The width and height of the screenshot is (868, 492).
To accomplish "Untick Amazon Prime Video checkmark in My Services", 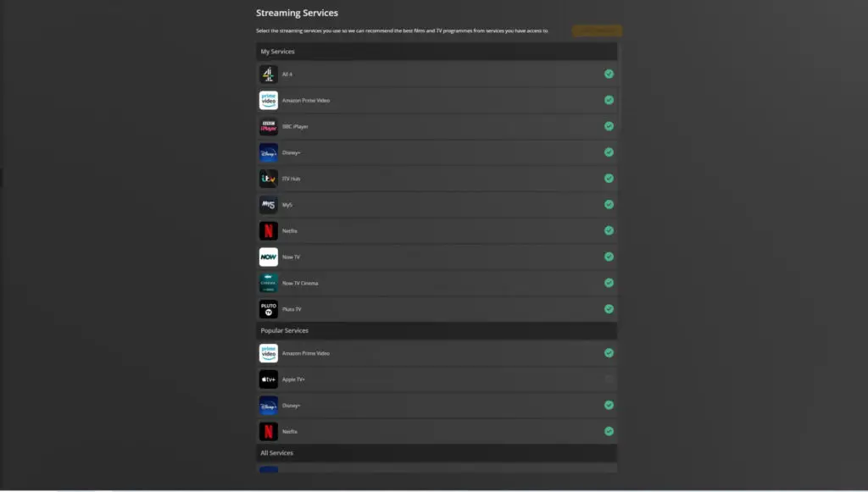I will [x=609, y=100].
